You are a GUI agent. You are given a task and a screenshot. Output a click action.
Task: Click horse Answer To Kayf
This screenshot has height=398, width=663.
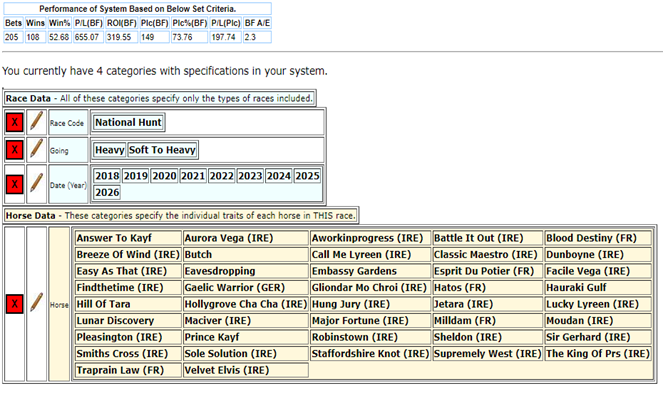coord(128,238)
